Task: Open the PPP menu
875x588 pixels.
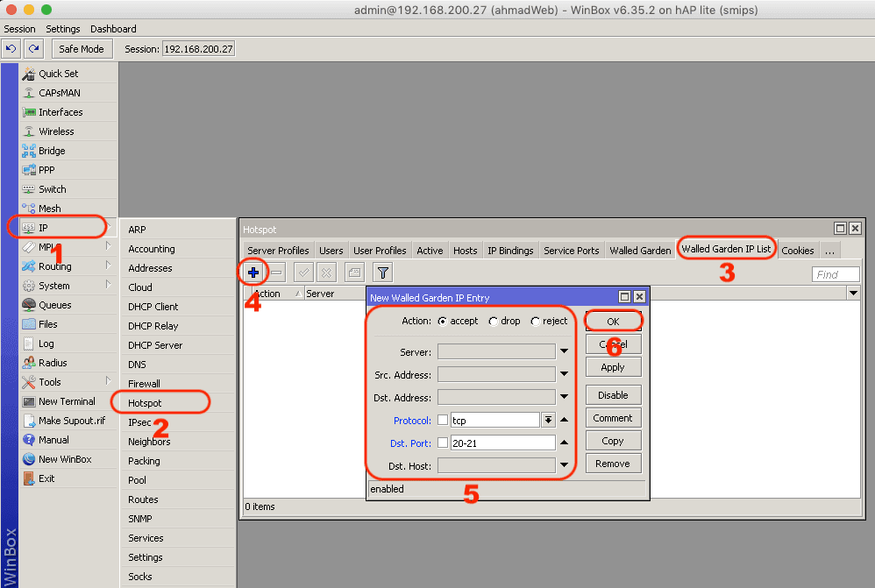Action: tap(68, 170)
